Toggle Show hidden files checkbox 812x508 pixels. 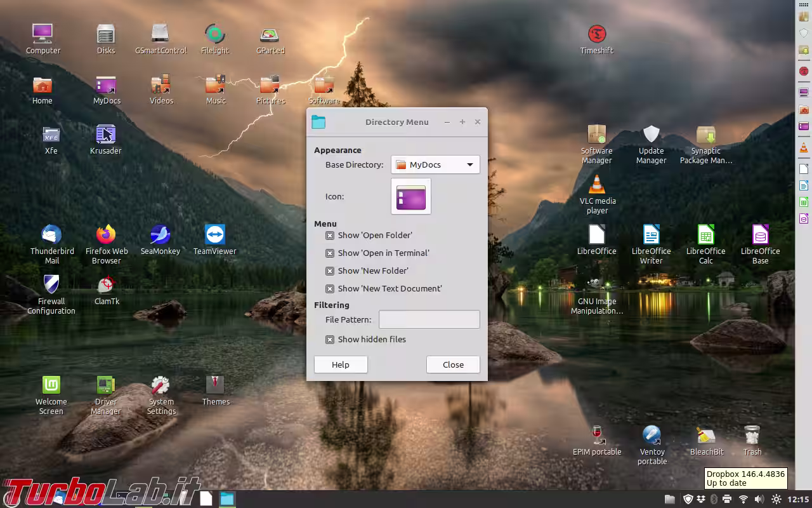click(330, 340)
